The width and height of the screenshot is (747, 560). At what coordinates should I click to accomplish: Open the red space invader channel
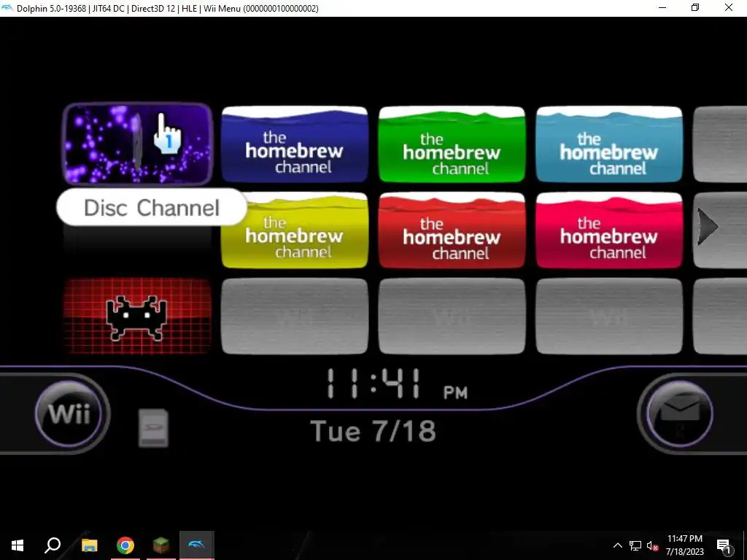(x=137, y=316)
